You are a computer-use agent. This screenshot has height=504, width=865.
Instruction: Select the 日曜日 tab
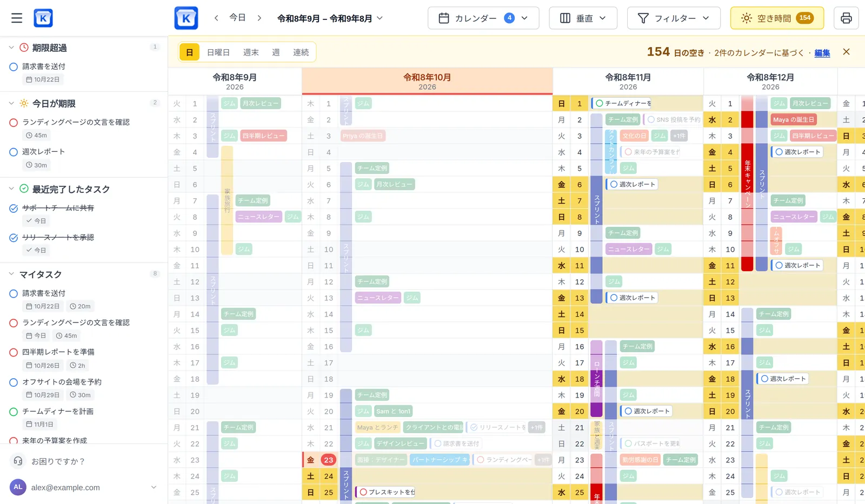coord(218,52)
